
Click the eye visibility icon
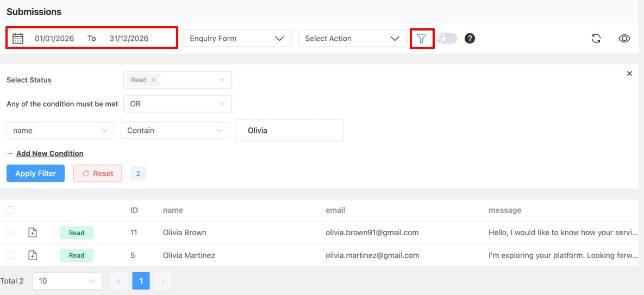pos(624,38)
